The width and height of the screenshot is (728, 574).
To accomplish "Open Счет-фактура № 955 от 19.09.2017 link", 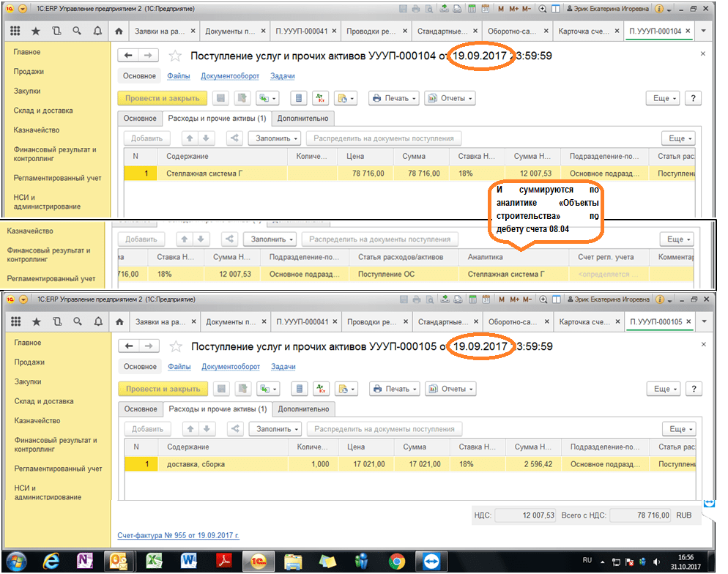I will coord(178,535).
